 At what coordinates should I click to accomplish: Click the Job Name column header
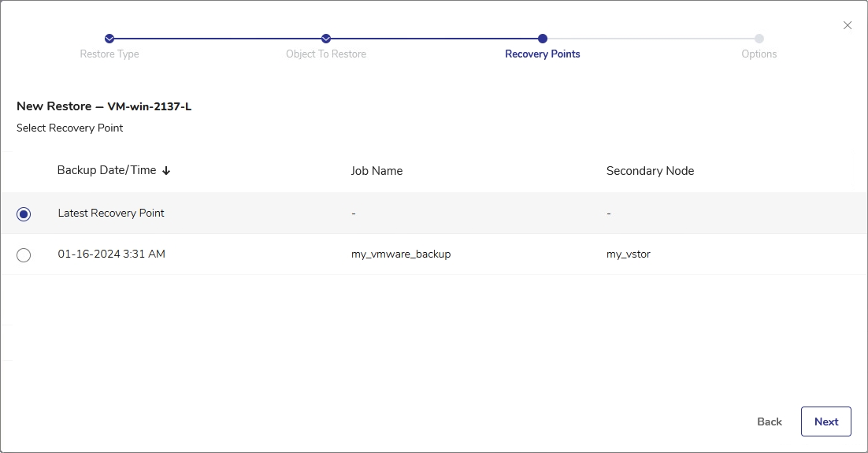377,171
